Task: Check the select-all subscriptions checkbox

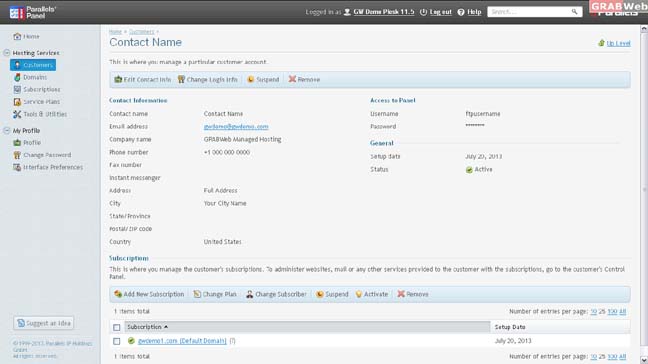Action: (x=117, y=327)
